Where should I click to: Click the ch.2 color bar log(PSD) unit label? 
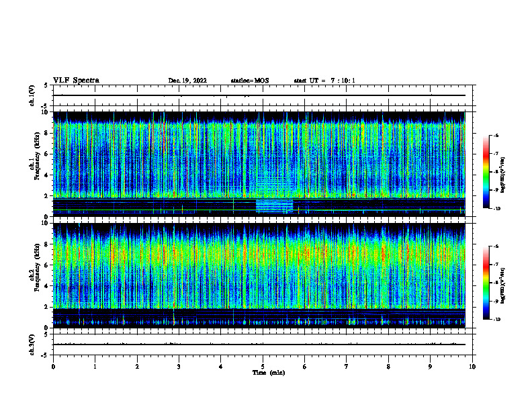tap(503, 285)
